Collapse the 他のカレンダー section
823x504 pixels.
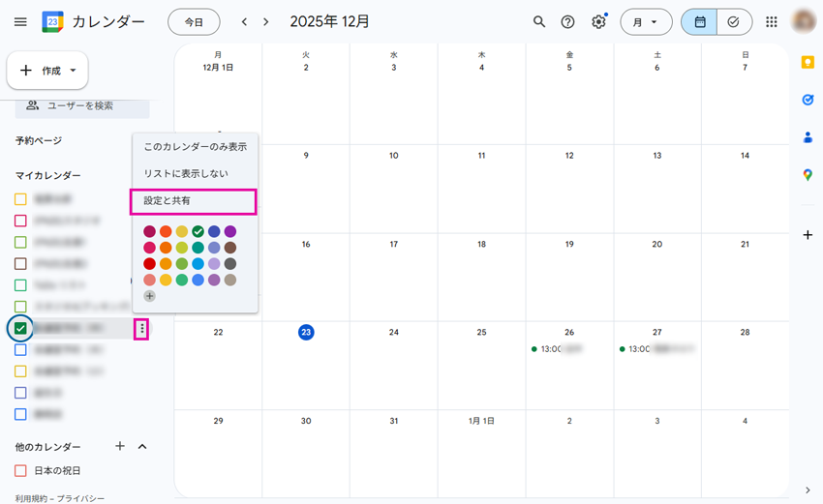click(x=142, y=447)
